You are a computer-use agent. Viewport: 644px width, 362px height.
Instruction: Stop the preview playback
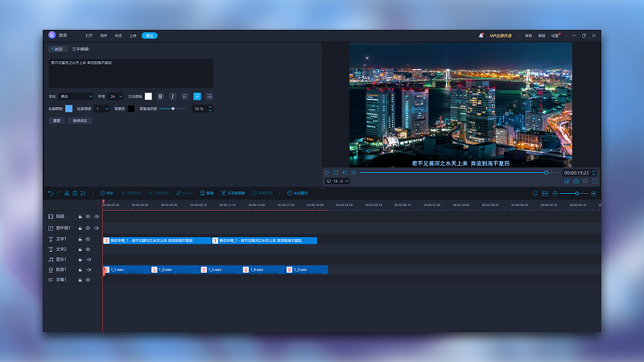pos(336,173)
